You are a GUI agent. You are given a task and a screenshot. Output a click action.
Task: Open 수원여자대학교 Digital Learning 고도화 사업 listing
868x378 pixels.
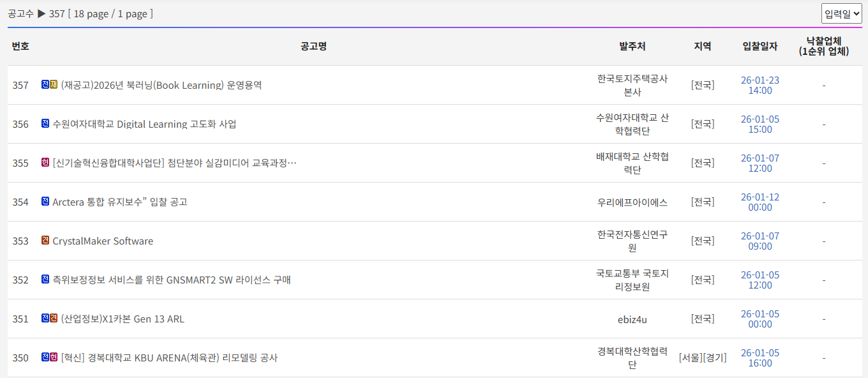coord(144,124)
